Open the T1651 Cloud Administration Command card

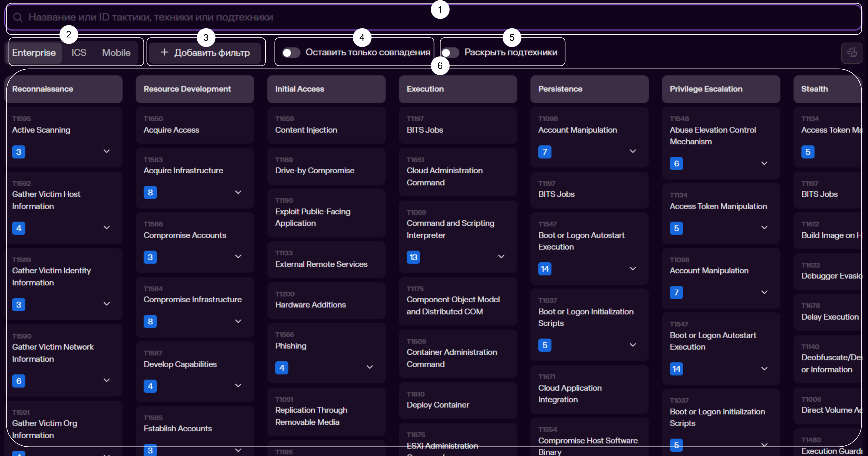click(x=458, y=172)
